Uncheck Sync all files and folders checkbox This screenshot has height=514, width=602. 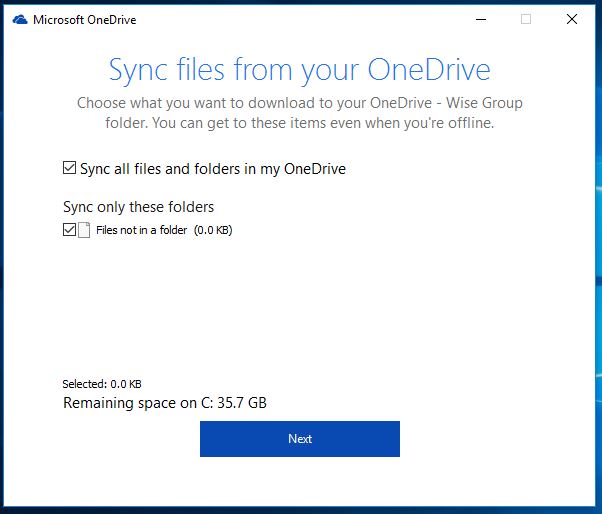pyautogui.click(x=69, y=168)
